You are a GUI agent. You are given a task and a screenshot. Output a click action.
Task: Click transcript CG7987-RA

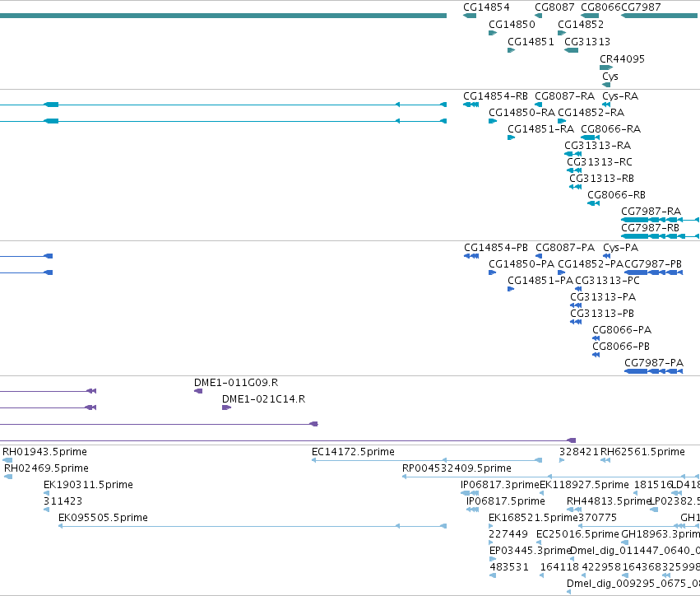651,212
